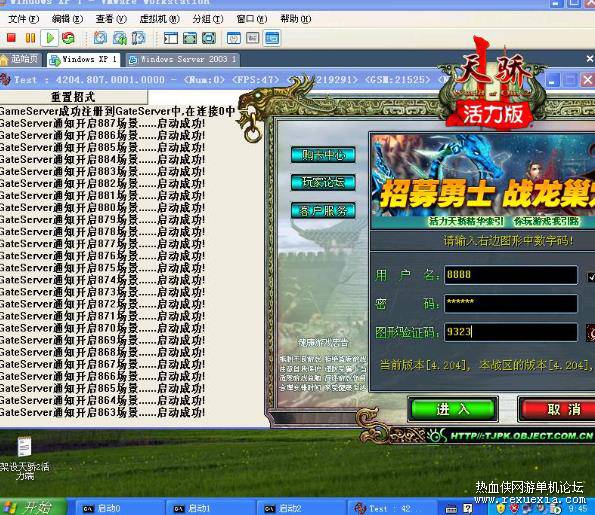The width and height of the screenshot is (595, 515).
Task: Click the TJPK.OBJECT.COM.CN website link
Action: [522, 436]
